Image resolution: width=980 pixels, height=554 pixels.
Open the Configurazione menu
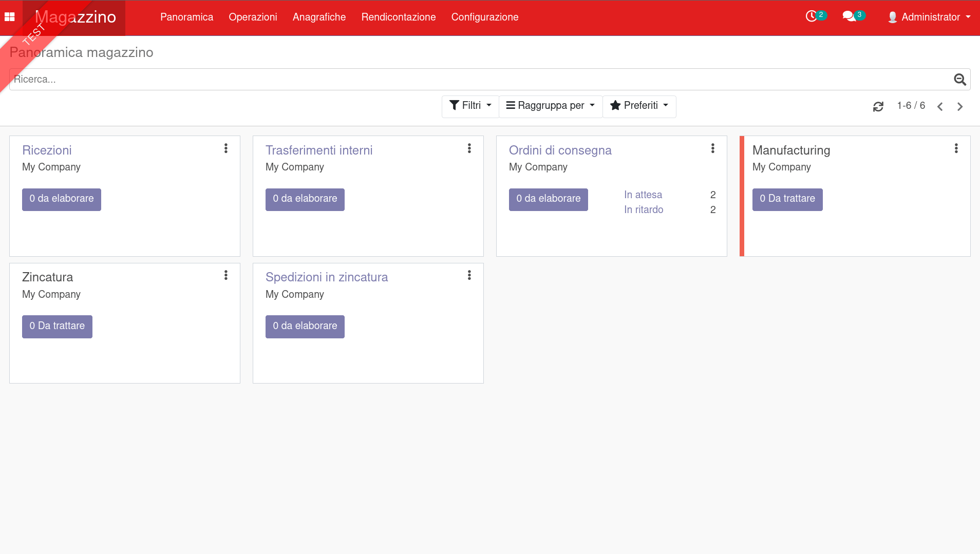(x=484, y=17)
